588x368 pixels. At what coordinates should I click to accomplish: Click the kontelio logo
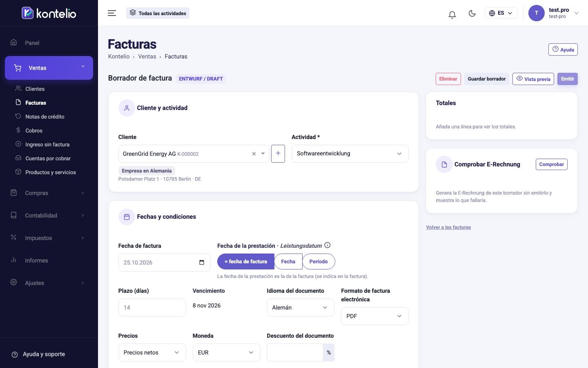(x=49, y=13)
